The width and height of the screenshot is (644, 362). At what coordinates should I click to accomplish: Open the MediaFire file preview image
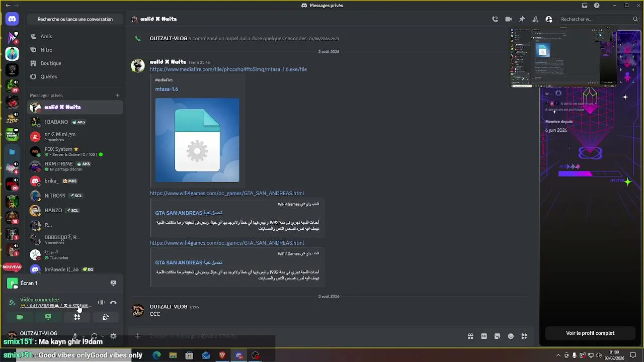(x=197, y=140)
